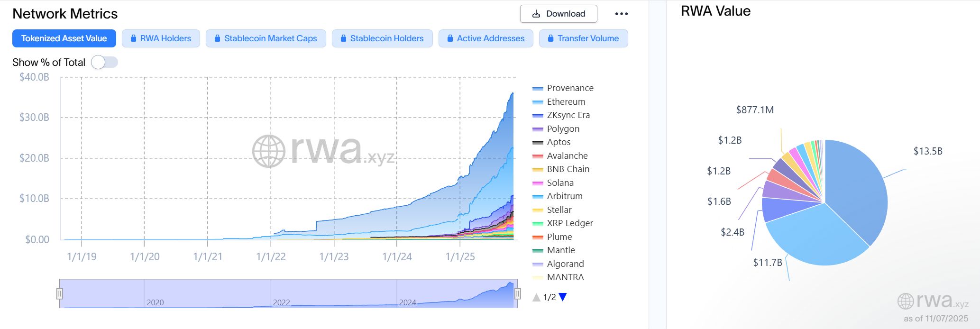Image resolution: width=980 pixels, height=329 pixels.
Task: Toggle the Provenance series in the legend
Action: (x=570, y=88)
